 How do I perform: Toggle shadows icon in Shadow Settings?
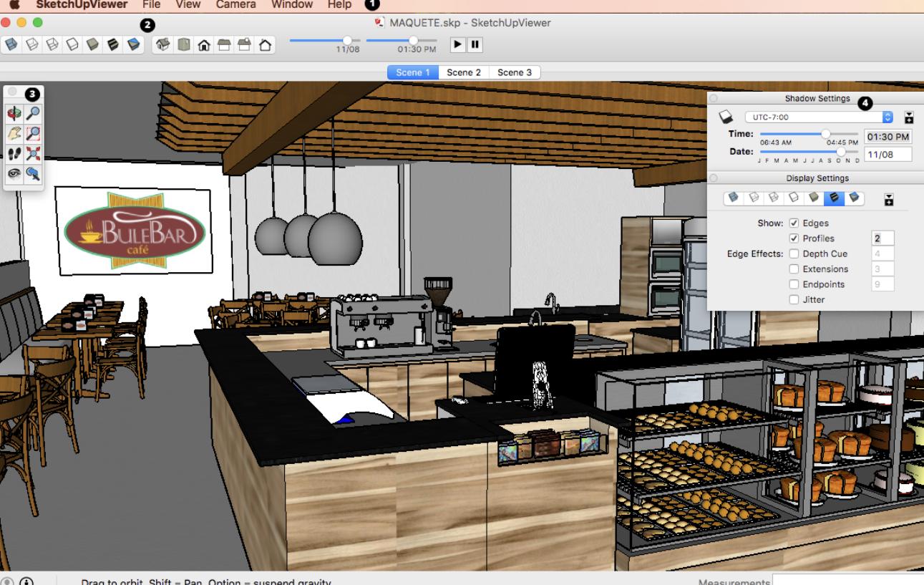click(726, 117)
